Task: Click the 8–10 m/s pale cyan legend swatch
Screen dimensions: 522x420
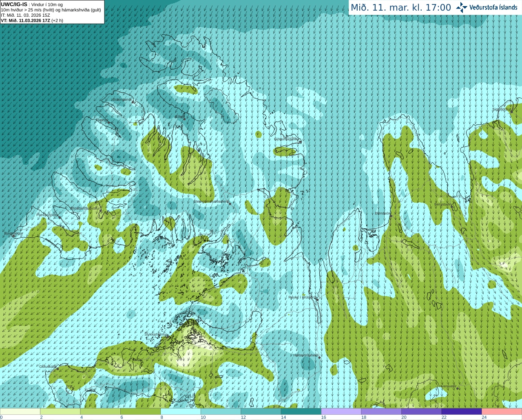Action: [x=181, y=411]
